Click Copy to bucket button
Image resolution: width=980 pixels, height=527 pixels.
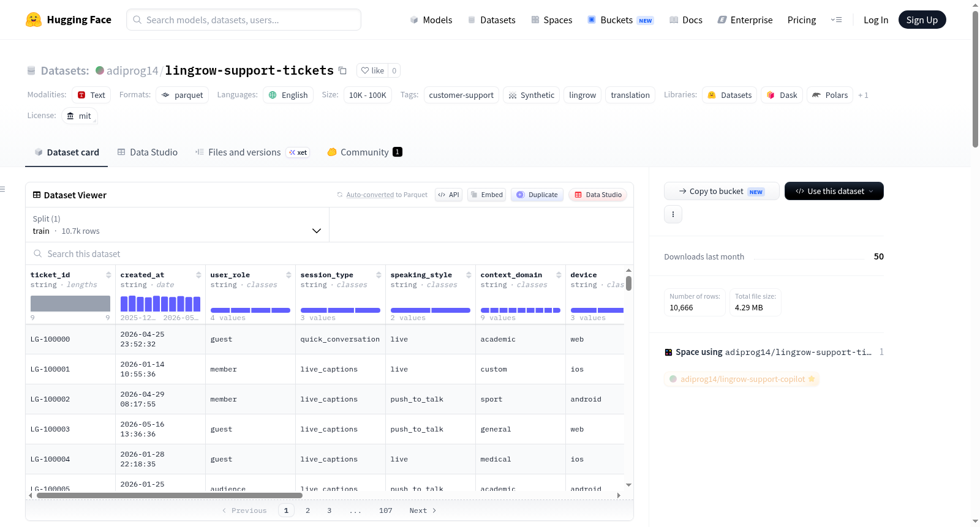pos(722,191)
